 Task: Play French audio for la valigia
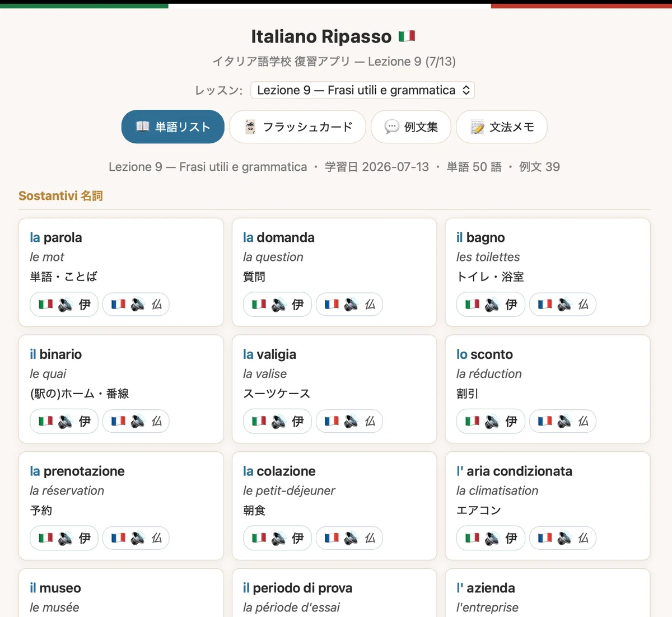tap(349, 422)
